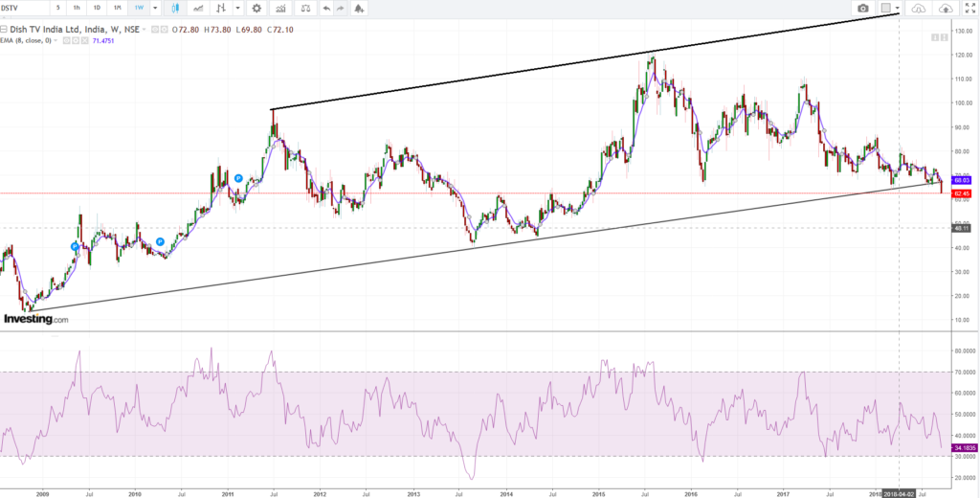Click the 2018-04-02 date label
Viewport: 980px width, 498px height.
(x=899, y=493)
